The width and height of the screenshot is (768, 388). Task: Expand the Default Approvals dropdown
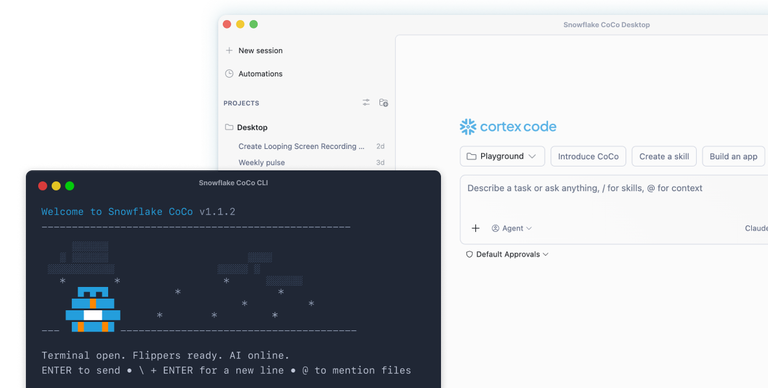coord(507,254)
